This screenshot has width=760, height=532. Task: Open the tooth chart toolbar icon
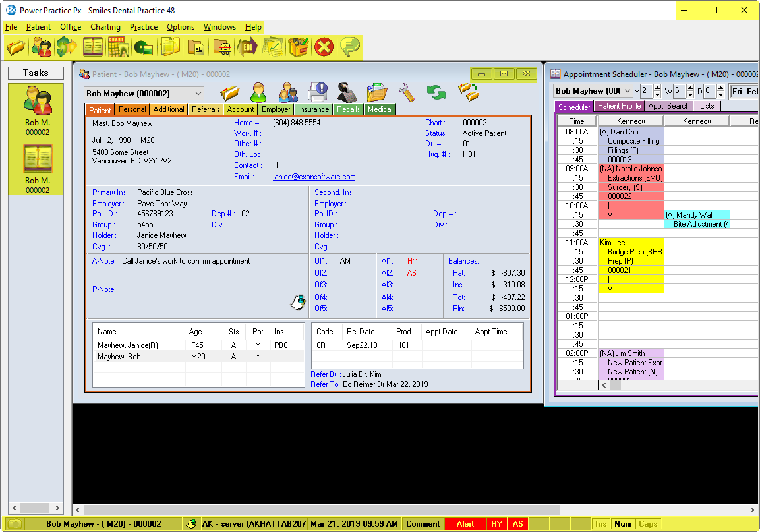118,47
